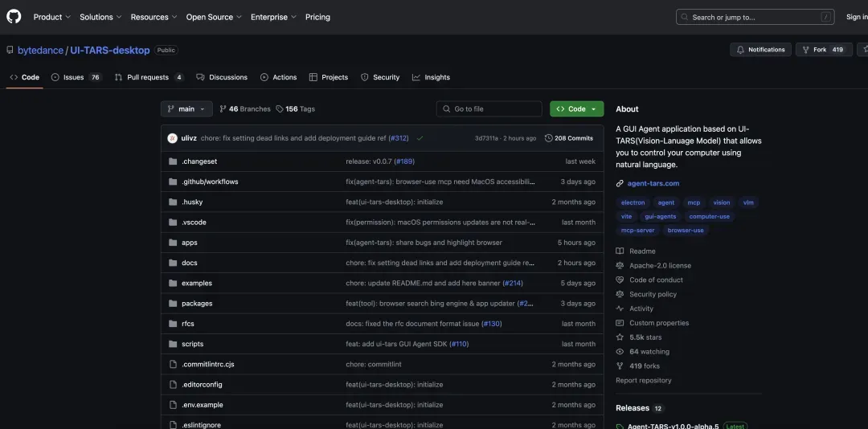Open the rfcs folder
The width and height of the screenshot is (868, 429).
[187, 324]
